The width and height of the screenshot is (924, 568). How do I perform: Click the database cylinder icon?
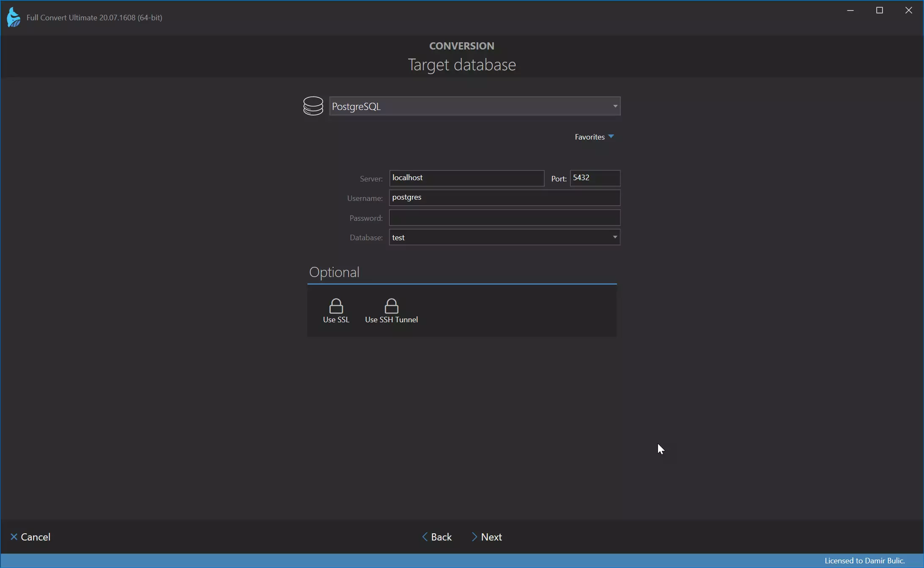pyautogui.click(x=313, y=106)
